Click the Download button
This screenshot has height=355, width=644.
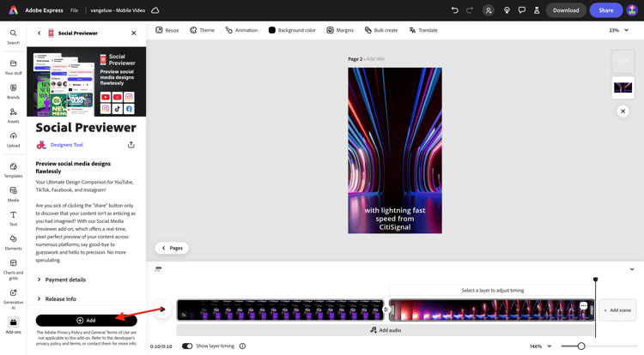(x=566, y=10)
